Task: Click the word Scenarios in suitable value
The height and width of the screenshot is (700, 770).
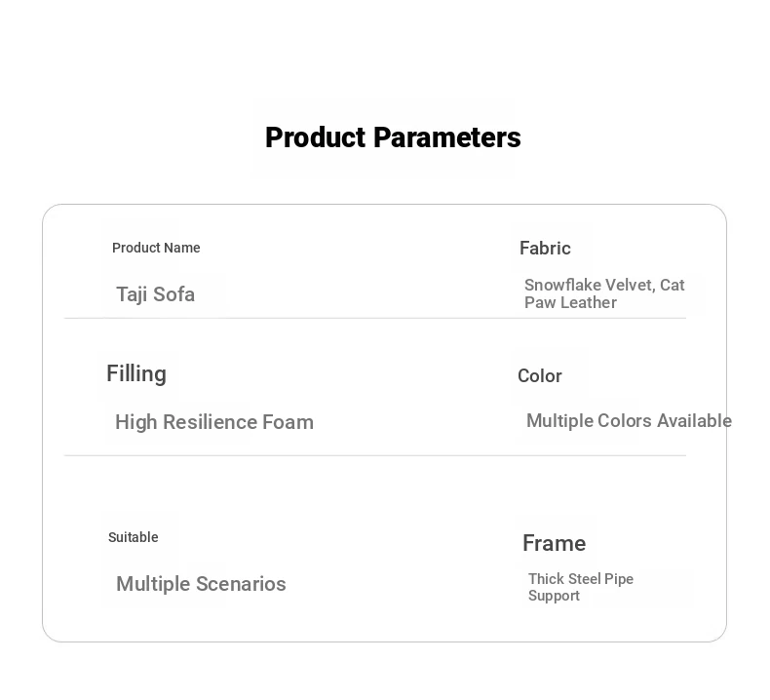Action: 241,584
